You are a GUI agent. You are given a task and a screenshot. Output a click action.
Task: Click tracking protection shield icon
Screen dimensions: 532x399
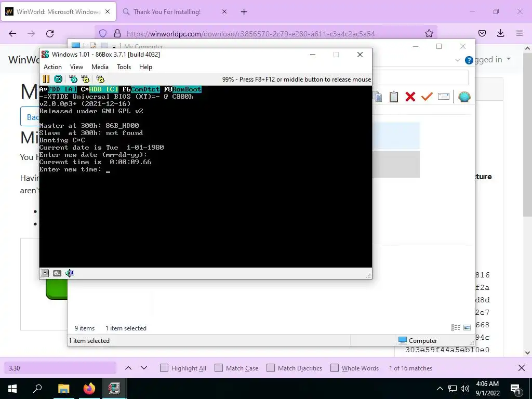coord(103,33)
